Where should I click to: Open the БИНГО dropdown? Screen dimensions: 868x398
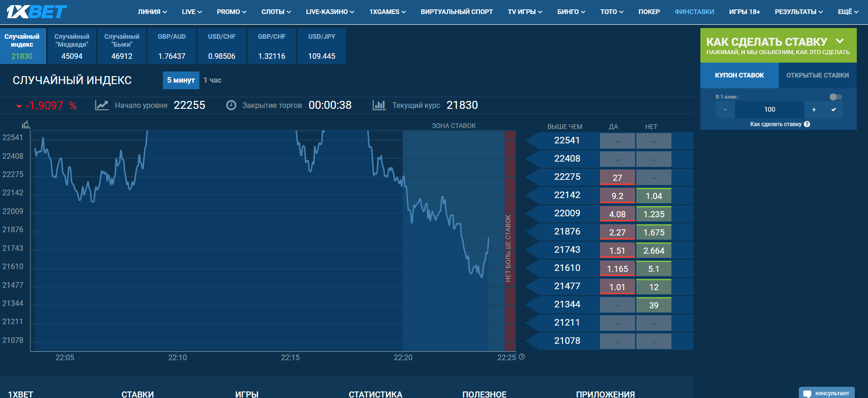[x=571, y=12]
